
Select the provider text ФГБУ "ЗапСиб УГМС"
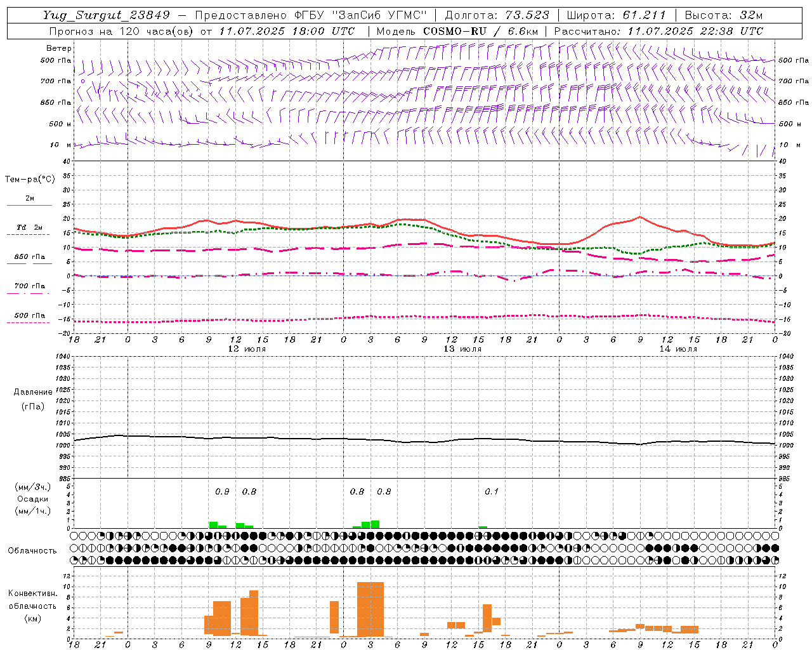point(361,15)
